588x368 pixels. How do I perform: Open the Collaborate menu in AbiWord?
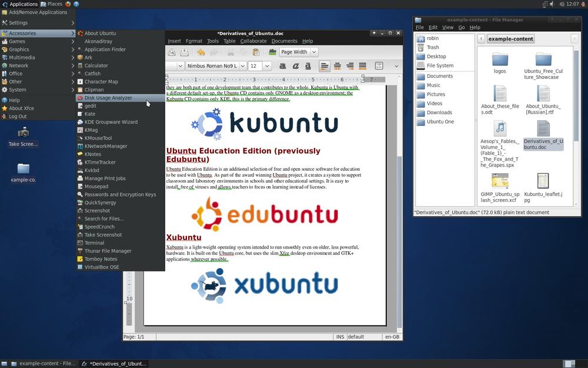tap(253, 41)
